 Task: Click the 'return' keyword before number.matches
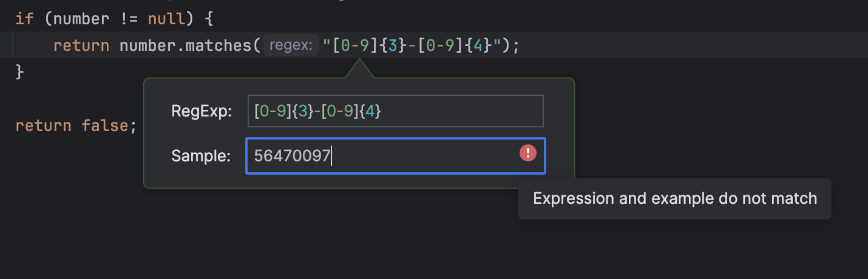pos(81,45)
